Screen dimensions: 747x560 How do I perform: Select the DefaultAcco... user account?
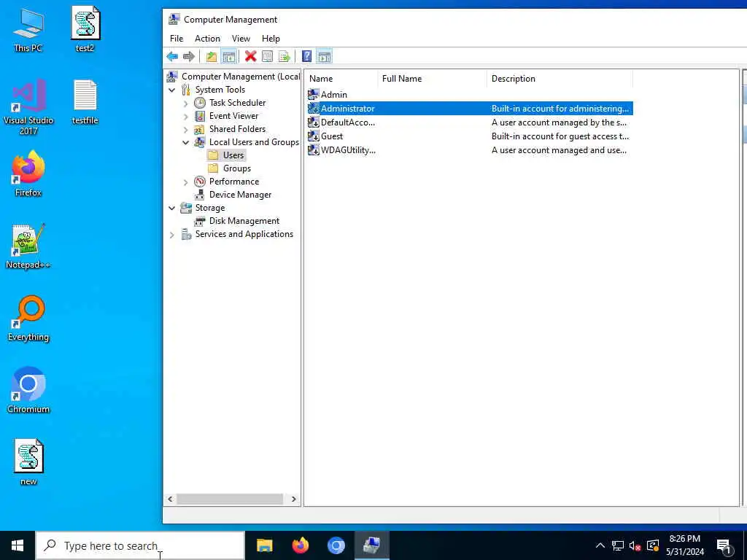(x=341, y=122)
